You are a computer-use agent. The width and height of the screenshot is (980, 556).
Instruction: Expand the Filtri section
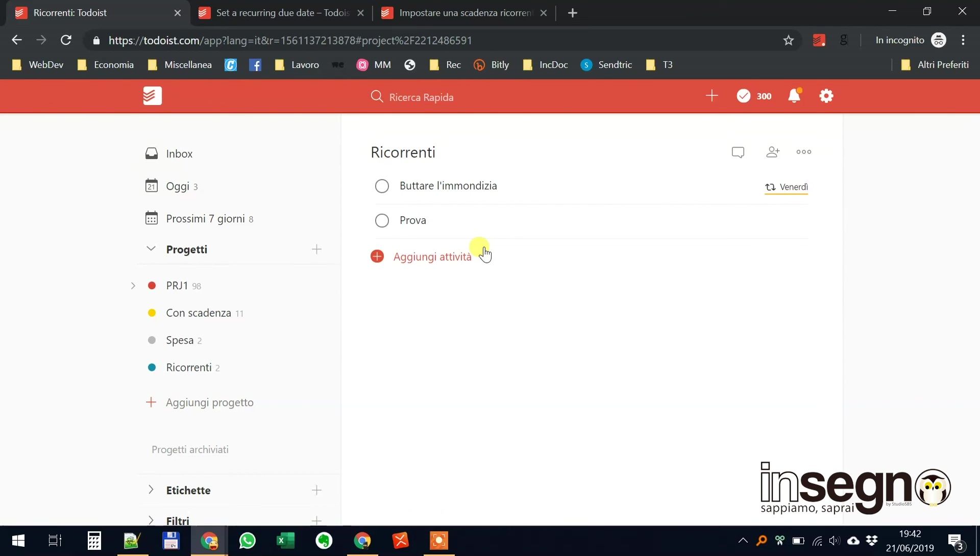151,520
